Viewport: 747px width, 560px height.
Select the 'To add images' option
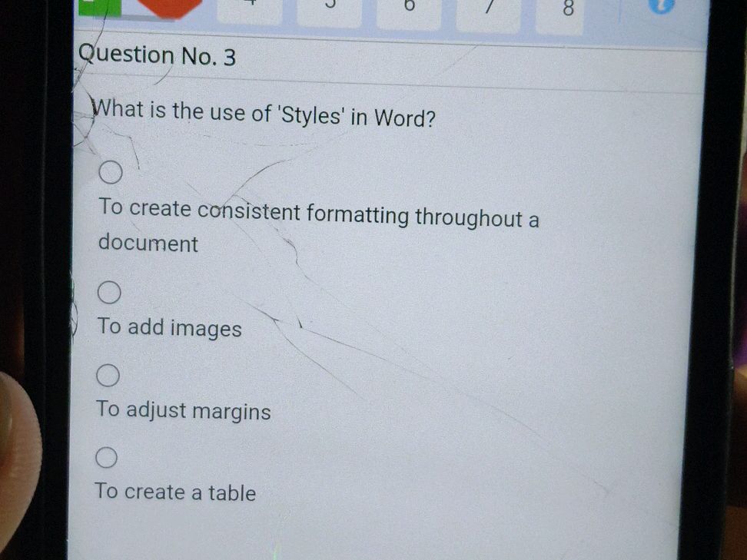tap(169, 328)
